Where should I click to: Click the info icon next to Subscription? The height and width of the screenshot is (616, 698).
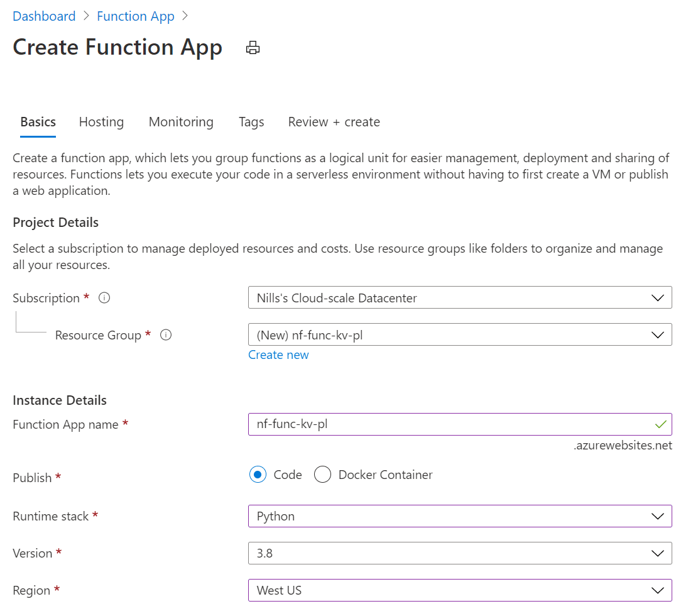(x=104, y=298)
